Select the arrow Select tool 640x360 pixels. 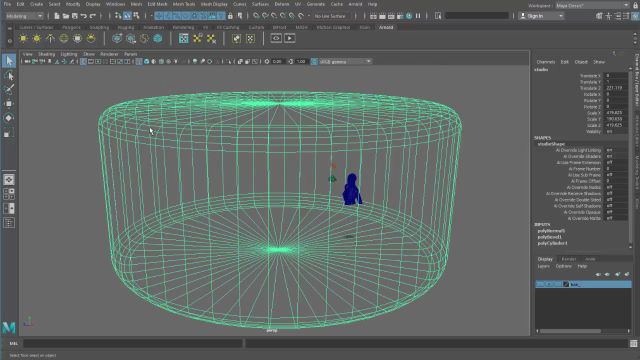click(9, 61)
